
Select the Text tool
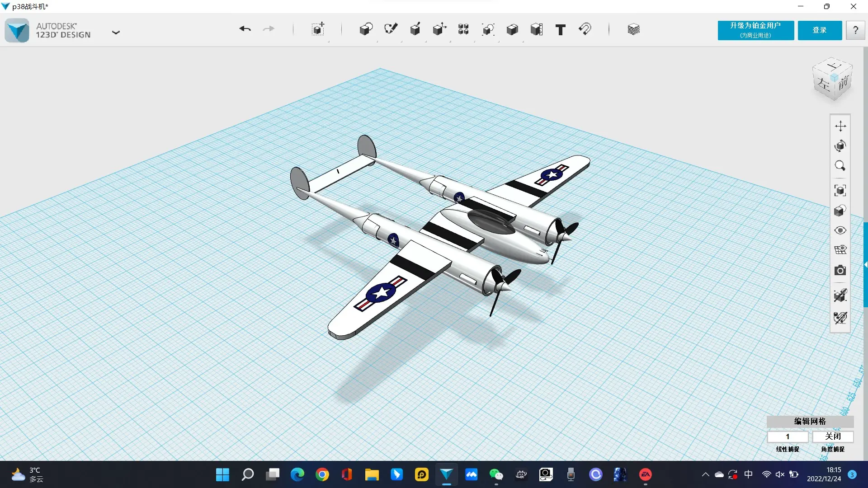tap(561, 30)
